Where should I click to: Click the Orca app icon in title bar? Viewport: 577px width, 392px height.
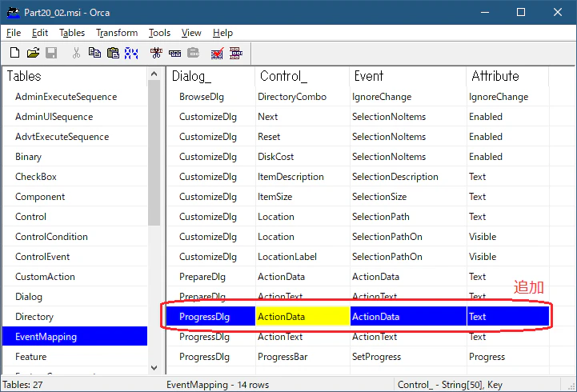click(x=14, y=13)
